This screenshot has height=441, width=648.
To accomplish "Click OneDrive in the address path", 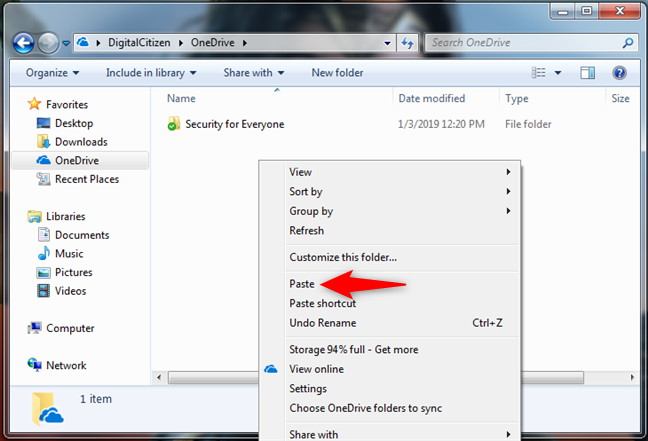I will pyautogui.click(x=212, y=43).
